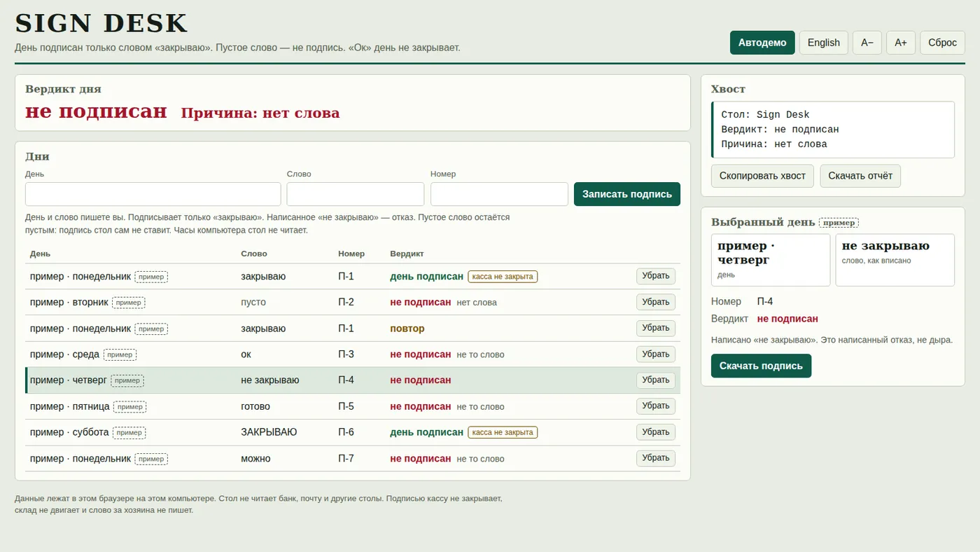Select the «пример · среда» row
Screen dimensions: 980x552
(x=353, y=354)
